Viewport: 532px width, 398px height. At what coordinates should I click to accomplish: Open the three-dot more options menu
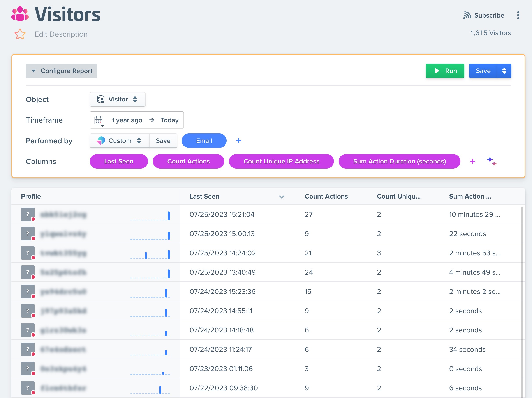(518, 15)
